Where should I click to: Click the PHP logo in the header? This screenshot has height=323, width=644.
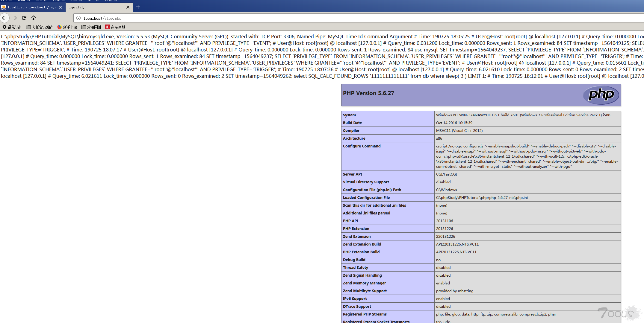(x=601, y=95)
